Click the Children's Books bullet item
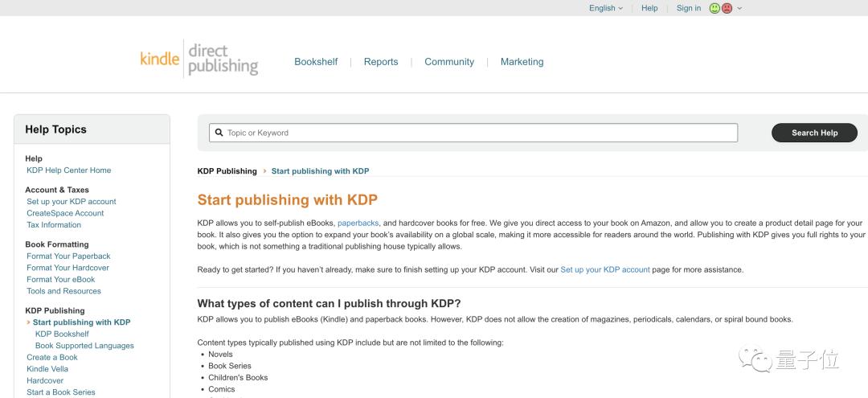Image resolution: width=868 pixels, height=398 pixels. 238,378
